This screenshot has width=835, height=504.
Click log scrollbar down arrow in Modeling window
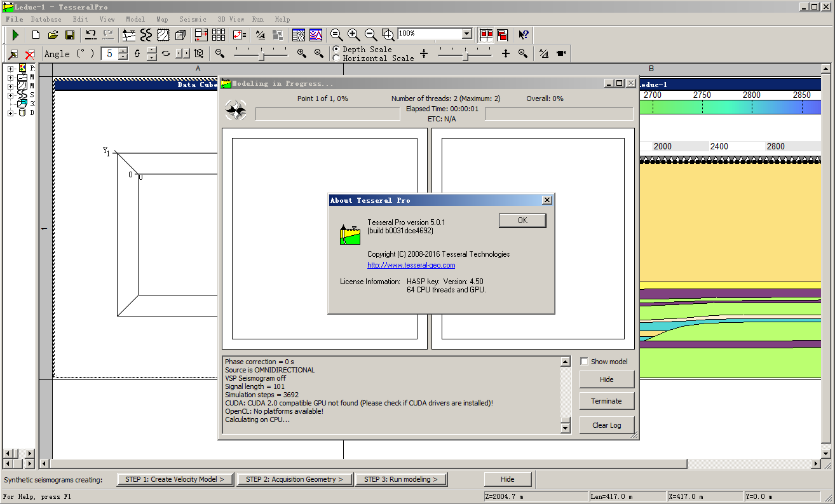[x=565, y=428]
